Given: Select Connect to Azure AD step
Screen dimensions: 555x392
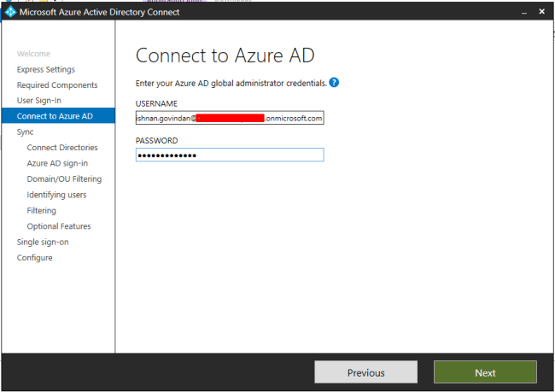Looking at the screenshot, I should tap(58, 116).
